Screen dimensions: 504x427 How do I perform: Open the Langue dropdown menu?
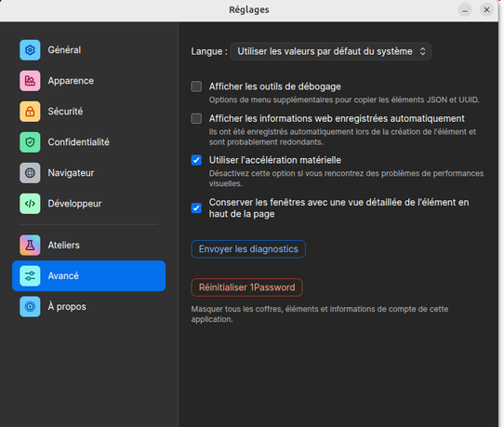pyautogui.click(x=331, y=51)
